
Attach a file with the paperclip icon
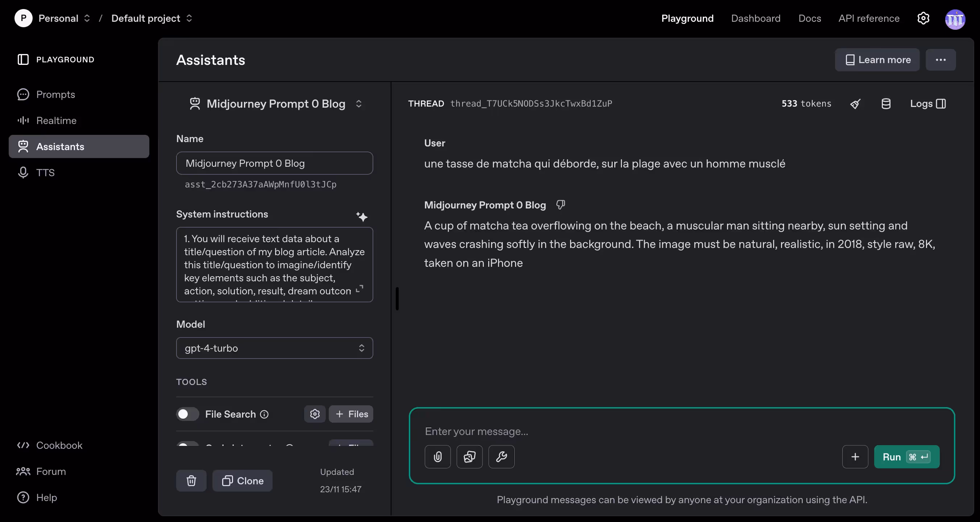pyautogui.click(x=437, y=456)
